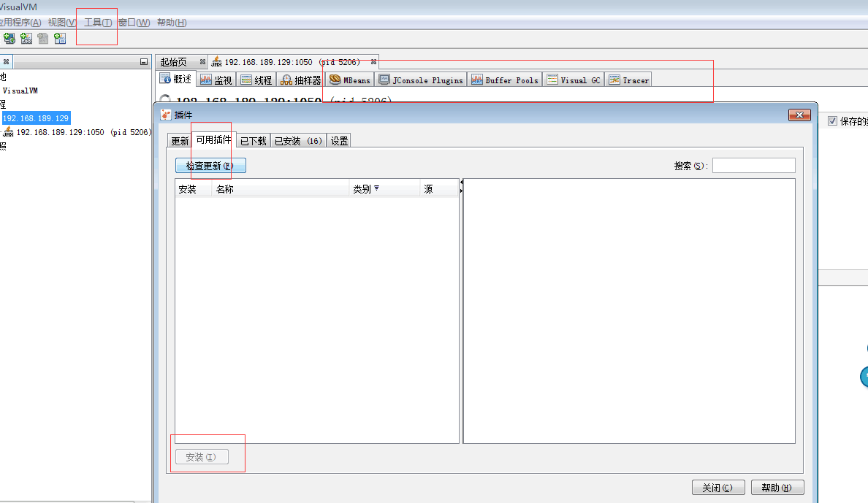Screen dimensions: 868x503
Task: Open the Visual GC sub-tab
Action: click(x=574, y=80)
